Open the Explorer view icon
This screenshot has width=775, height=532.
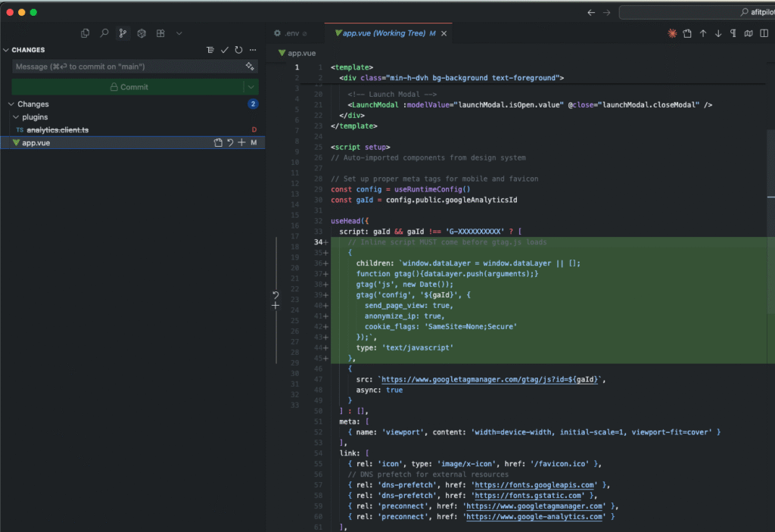tap(85, 33)
